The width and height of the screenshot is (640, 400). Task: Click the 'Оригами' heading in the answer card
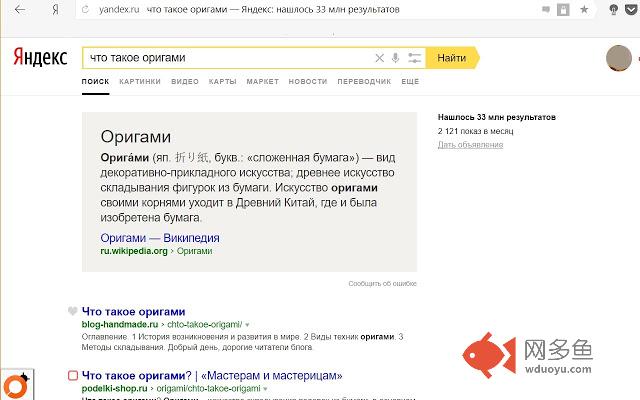point(136,137)
